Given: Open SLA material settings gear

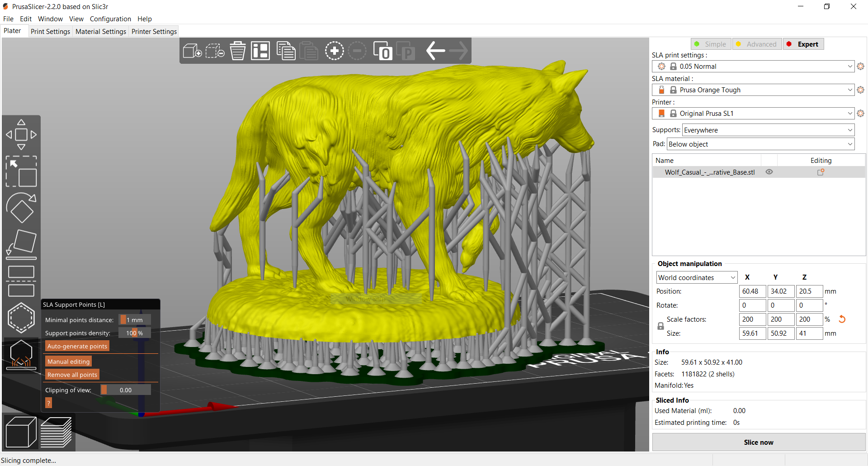Looking at the screenshot, I should coord(861,90).
